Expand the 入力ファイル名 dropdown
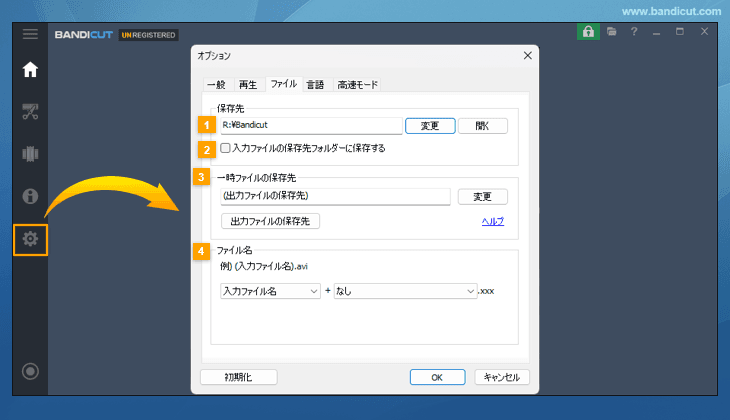The height and width of the screenshot is (420, 730). (270, 291)
